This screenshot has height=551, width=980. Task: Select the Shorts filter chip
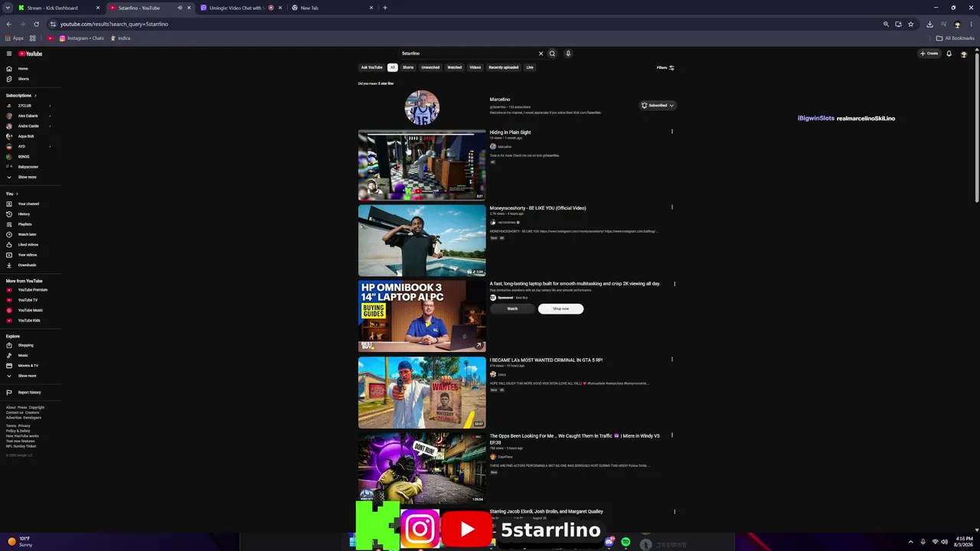point(408,67)
